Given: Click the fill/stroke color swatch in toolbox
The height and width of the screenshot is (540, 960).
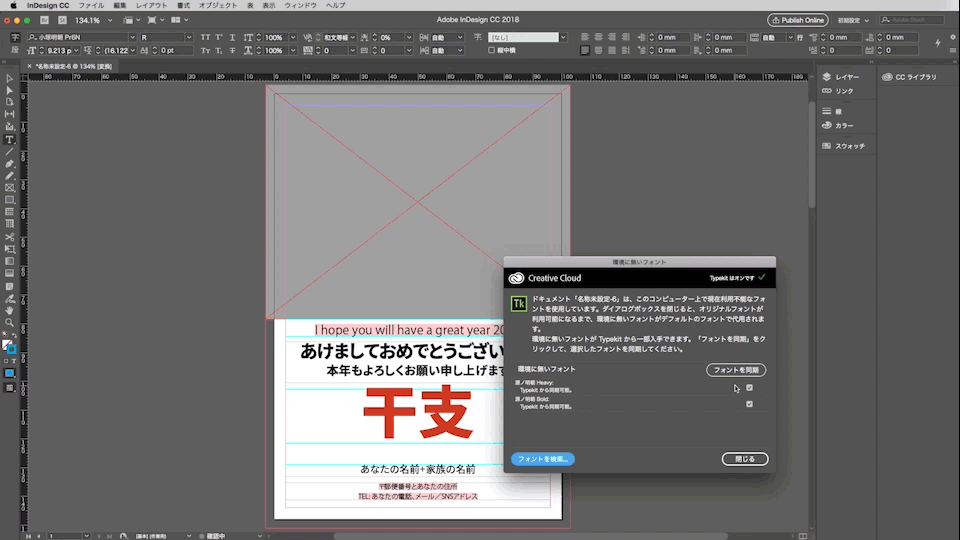Looking at the screenshot, I should (x=8, y=347).
